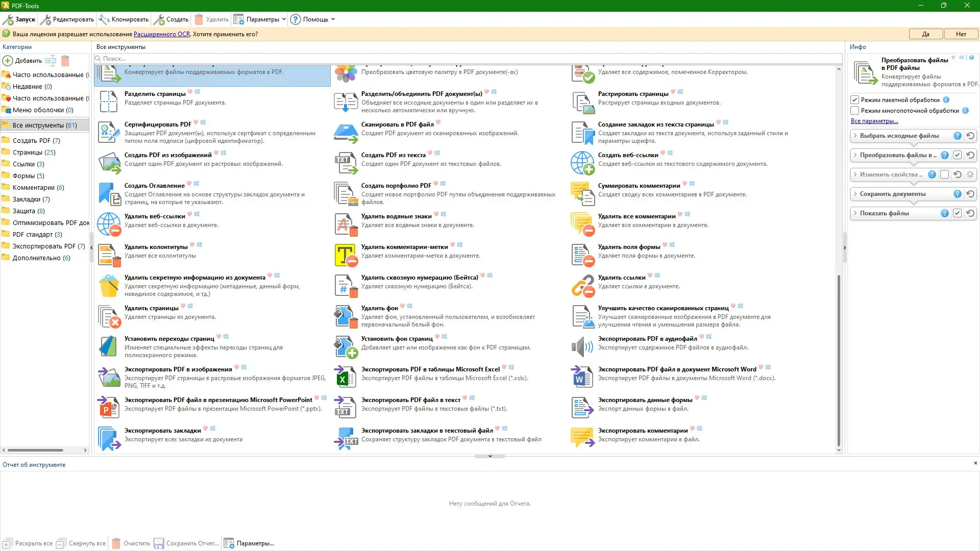Click the trash icon in the Категории panel

(x=65, y=61)
